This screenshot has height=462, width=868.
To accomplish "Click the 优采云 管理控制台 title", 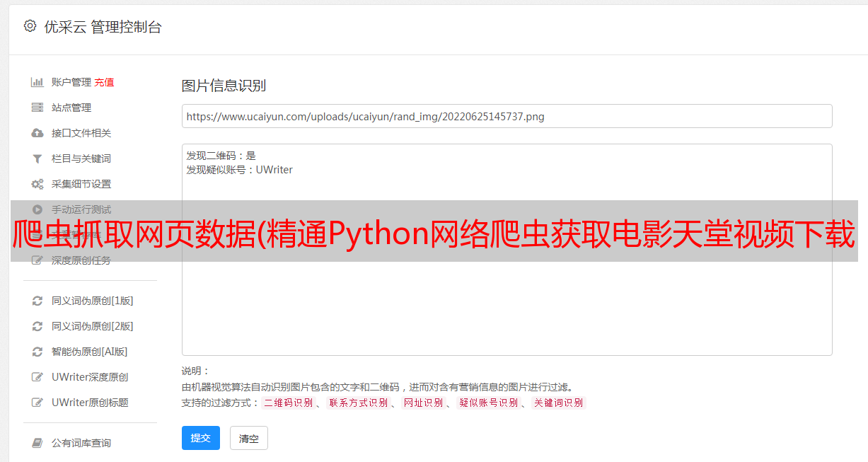I will [103, 27].
